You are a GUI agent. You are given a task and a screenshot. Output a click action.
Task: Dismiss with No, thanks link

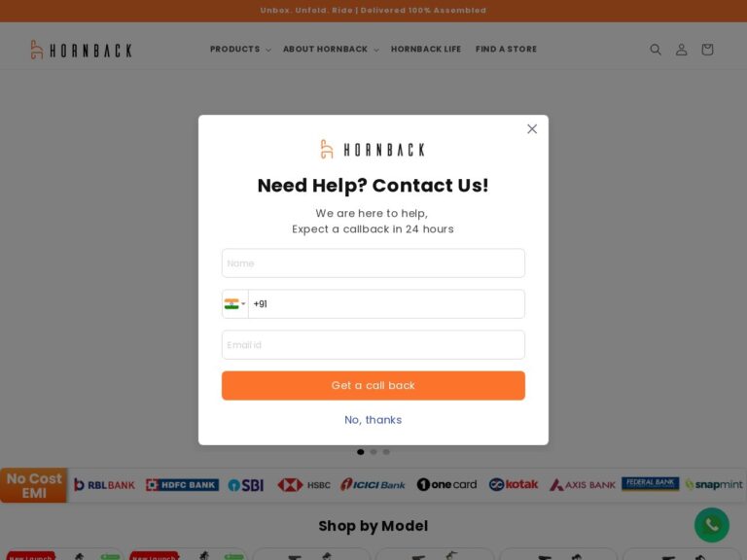point(373,420)
